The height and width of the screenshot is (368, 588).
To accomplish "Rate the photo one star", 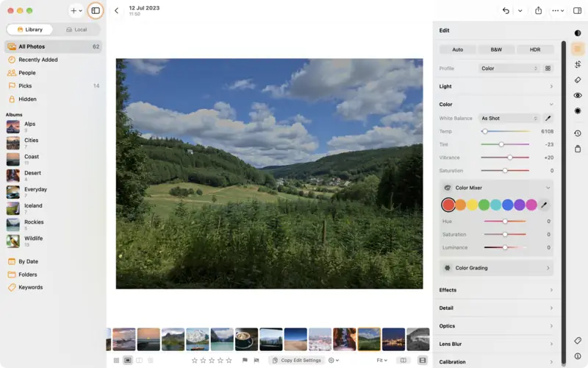I will 194,360.
